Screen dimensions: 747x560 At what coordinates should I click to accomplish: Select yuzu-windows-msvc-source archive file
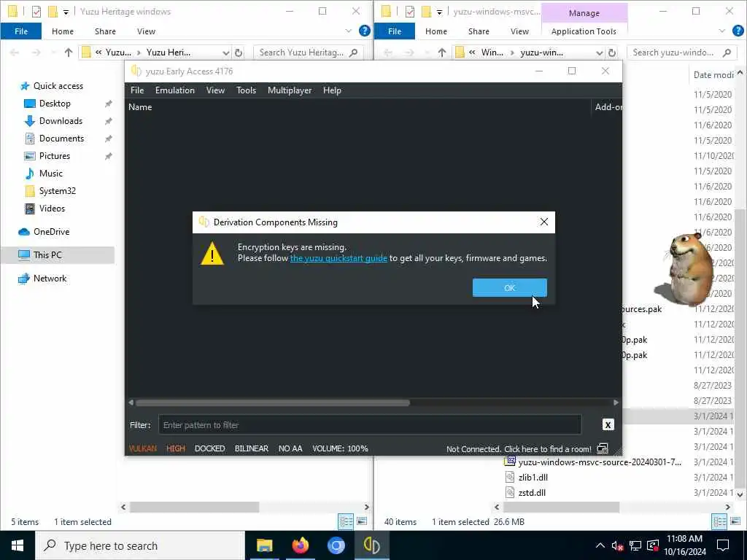[x=599, y=462]
